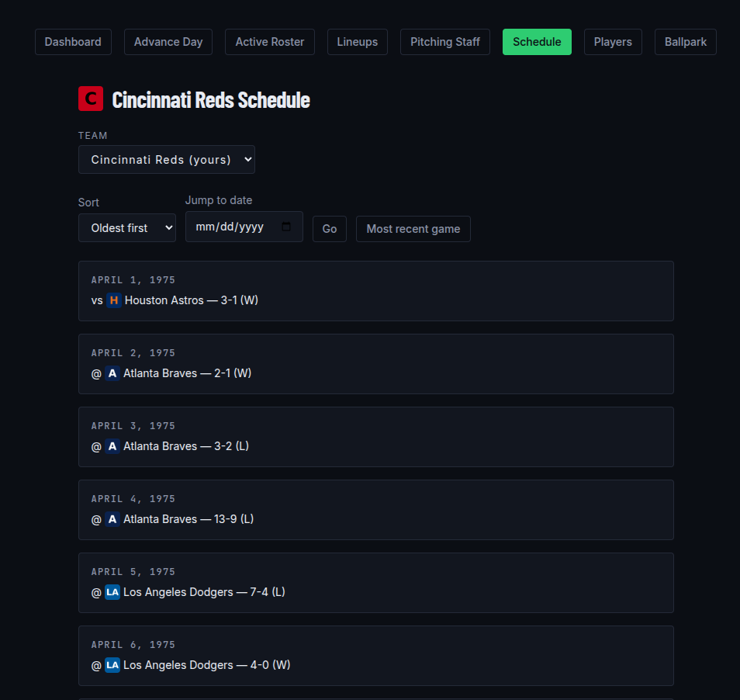
Task: Click the Cincinnati Reds Schedule heading
Action: (211, 99)
